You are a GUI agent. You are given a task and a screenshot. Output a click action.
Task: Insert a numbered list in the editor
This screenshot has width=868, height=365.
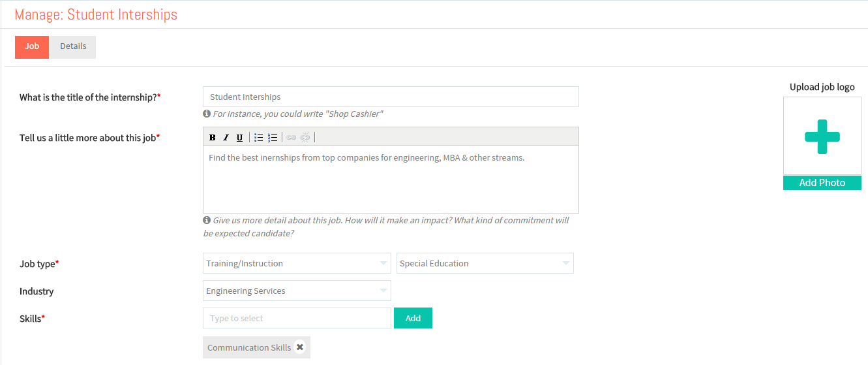pyautogui.click(x=273, y=137)
